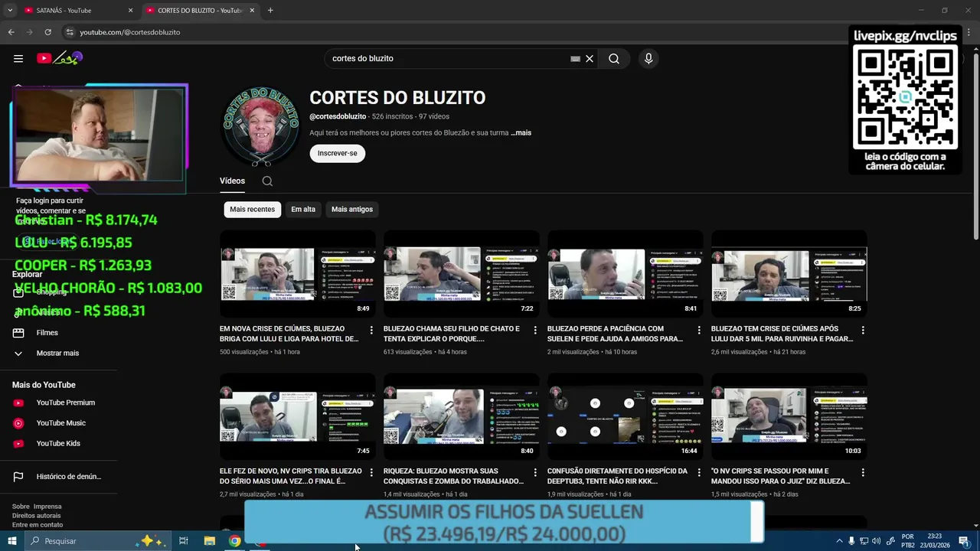Viewport: 980px width, 551px height.
Task: Open tab search dropdown arrow in Chrome
Action: click(10, 10)
